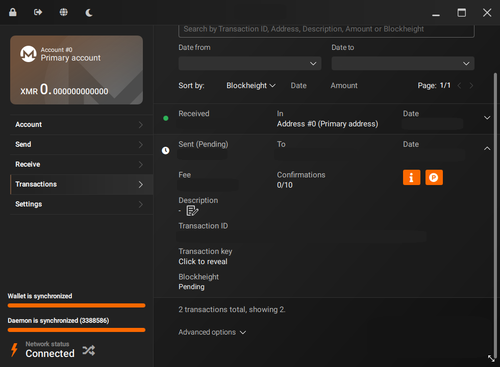This screenshot has width=500, height=367.
Task: Go to next transactions page arrow
Action: pos(471,86)
